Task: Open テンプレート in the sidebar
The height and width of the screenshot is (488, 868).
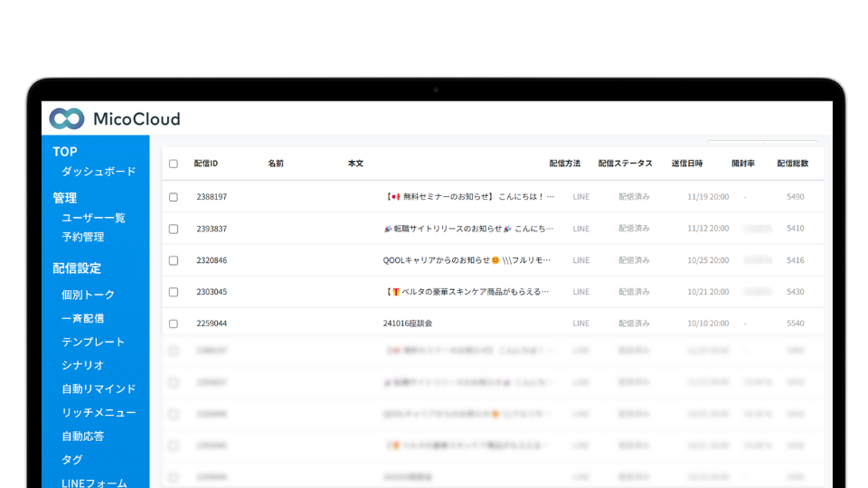Action: click(93, 342)
